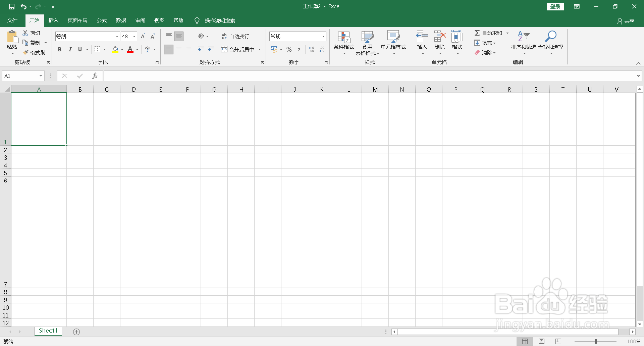Apply percent style format
This screenshot has width=644, height=346.
(289, 49)
